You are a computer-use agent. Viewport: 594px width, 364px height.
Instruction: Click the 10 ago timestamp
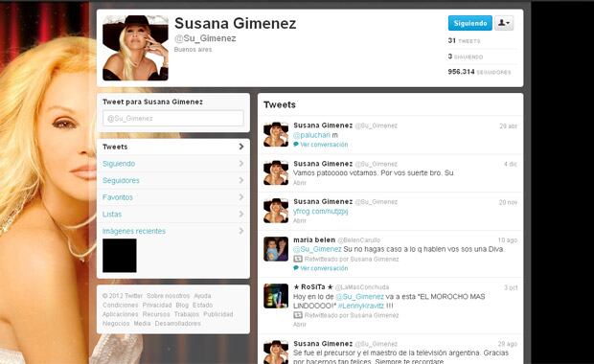pos(508,240)
